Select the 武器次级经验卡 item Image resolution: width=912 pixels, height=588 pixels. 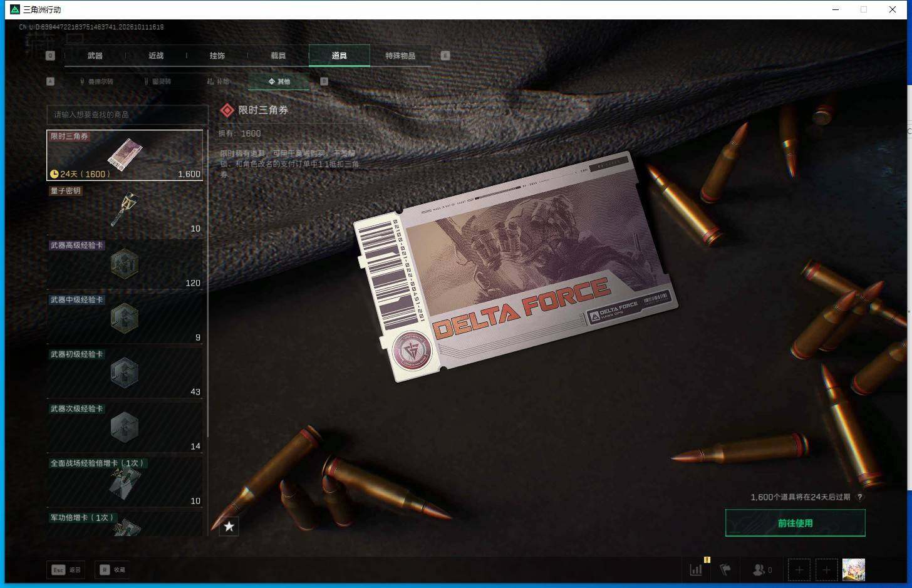point(125,428)
